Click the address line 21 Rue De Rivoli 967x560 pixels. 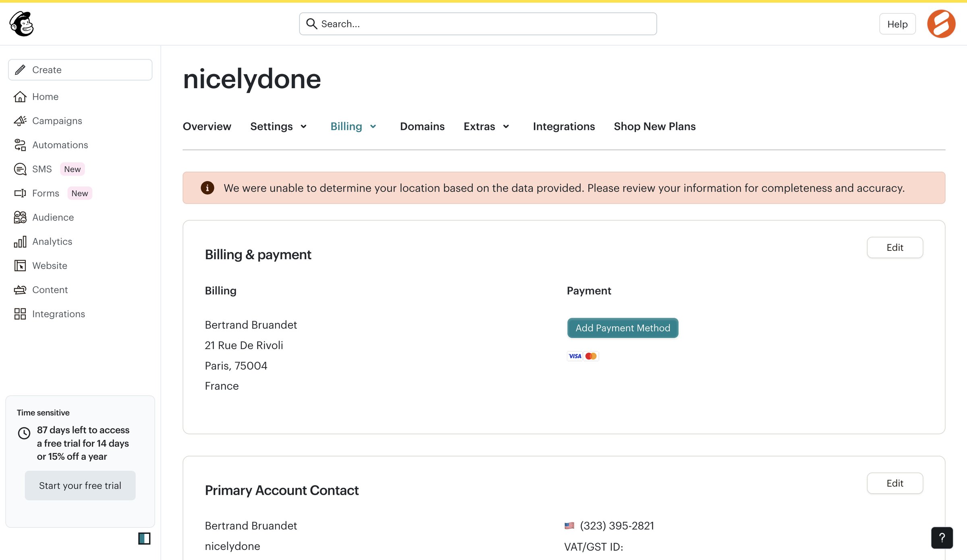coord(244,345)
